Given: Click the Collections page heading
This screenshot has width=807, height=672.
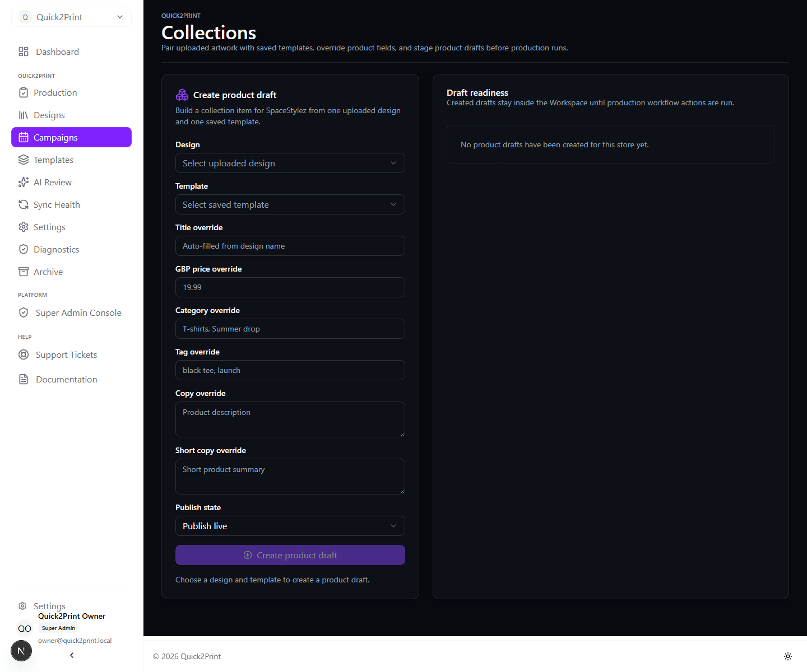Looking at the screenshot, I should point(208,32).
